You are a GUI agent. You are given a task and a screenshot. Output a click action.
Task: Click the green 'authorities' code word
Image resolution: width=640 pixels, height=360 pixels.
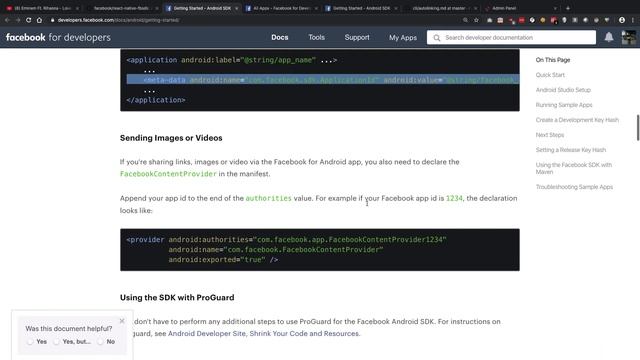269,198
